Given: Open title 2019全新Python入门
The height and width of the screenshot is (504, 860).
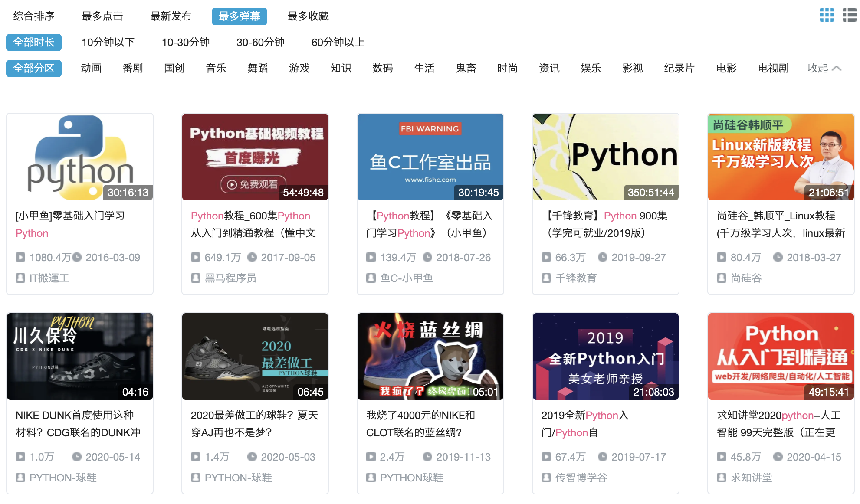Looking at the screenshot, I should (x=585, y=424).
